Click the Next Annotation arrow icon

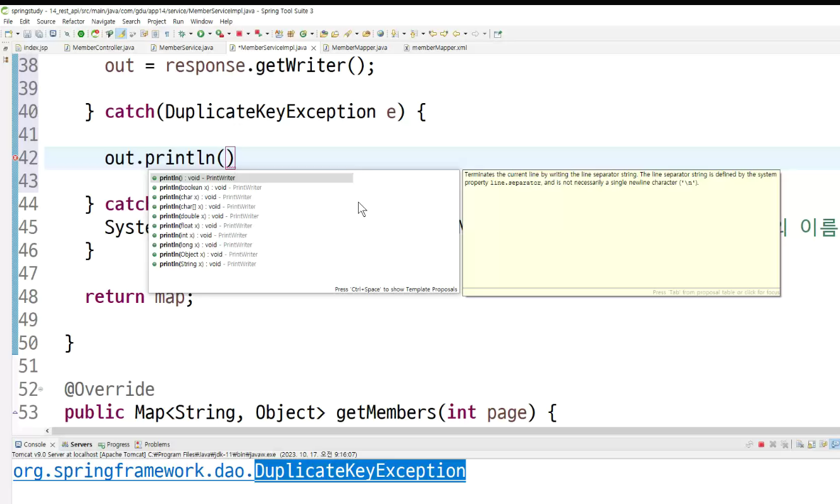pyautogui.click(x=394, y=34)
